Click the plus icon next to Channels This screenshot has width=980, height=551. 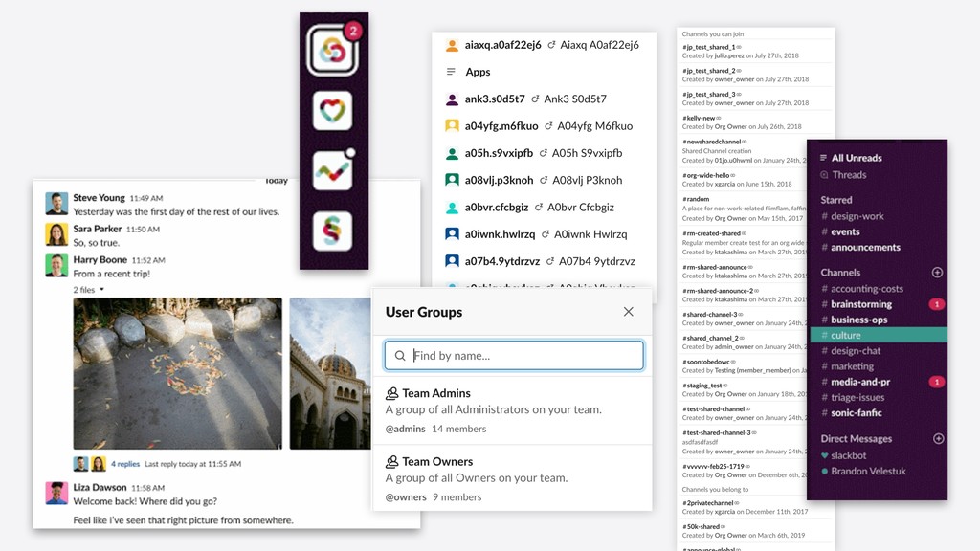(938, 273)
